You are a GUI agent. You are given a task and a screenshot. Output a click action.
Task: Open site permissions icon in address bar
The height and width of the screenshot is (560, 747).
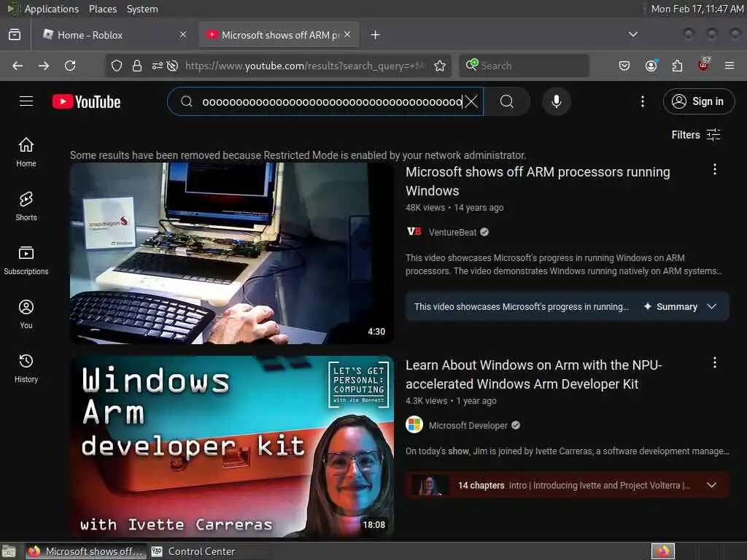[158, 66]
